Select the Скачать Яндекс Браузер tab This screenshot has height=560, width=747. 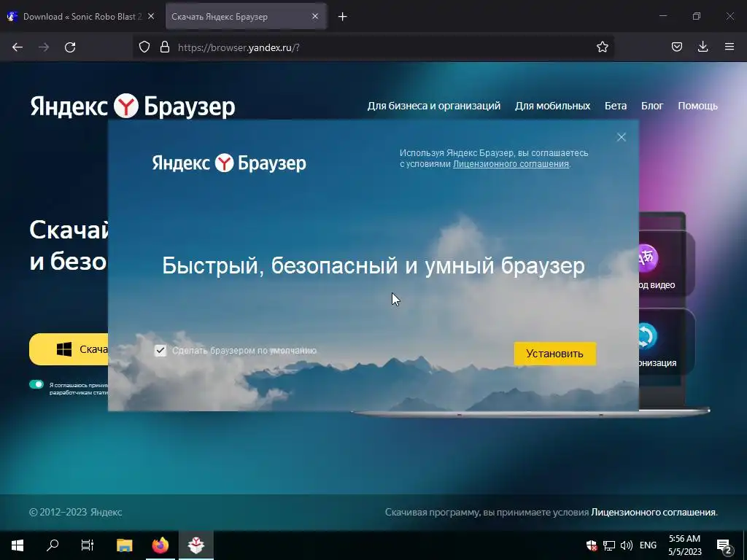coord(246,16)
